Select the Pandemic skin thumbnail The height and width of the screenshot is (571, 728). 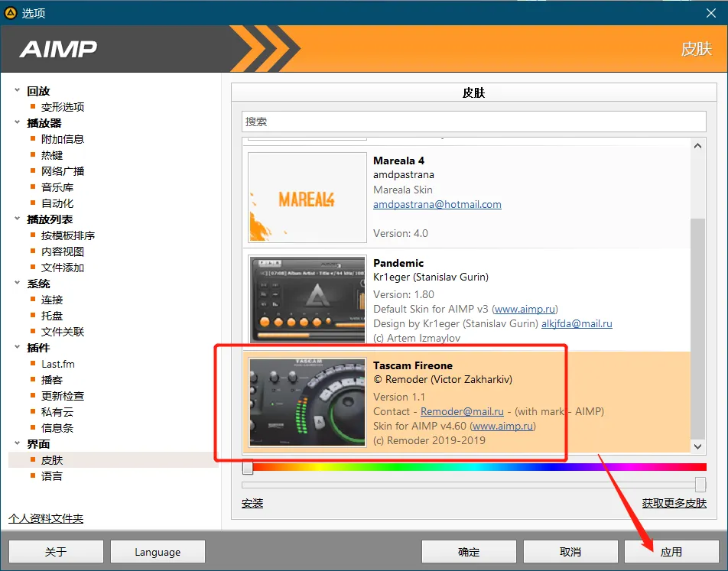click(307, 300)
